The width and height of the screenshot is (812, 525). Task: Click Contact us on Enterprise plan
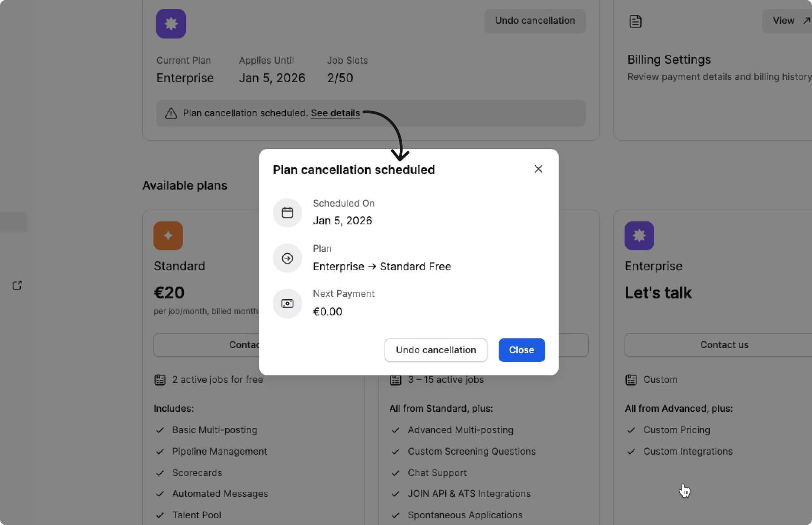724,345
